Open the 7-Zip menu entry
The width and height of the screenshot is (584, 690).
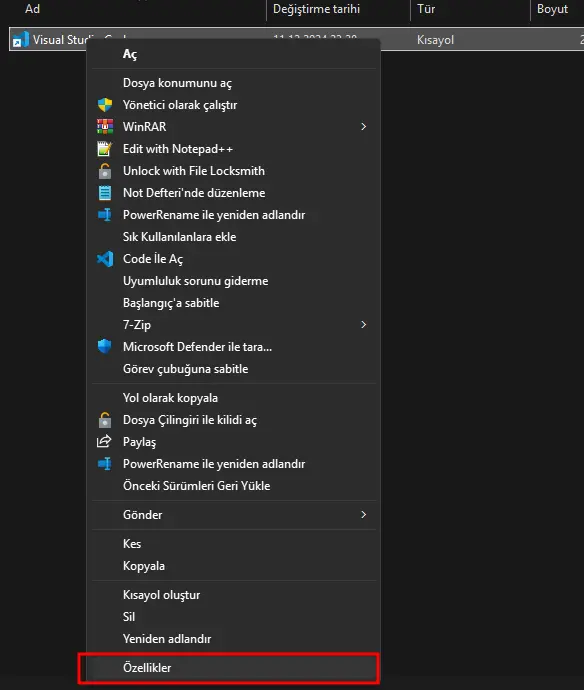234,325
